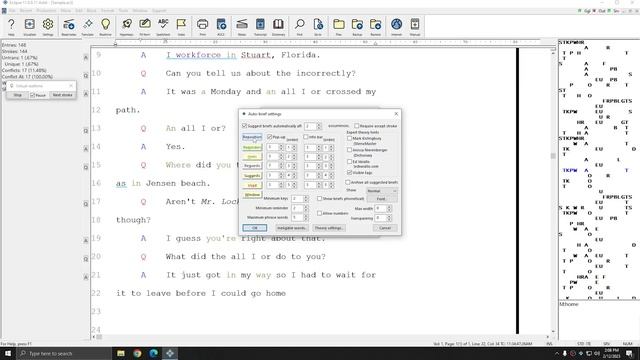Viewport: 640px width, 360px height.
Task: Open the Tools menu
Action: (x=123, y=11)
